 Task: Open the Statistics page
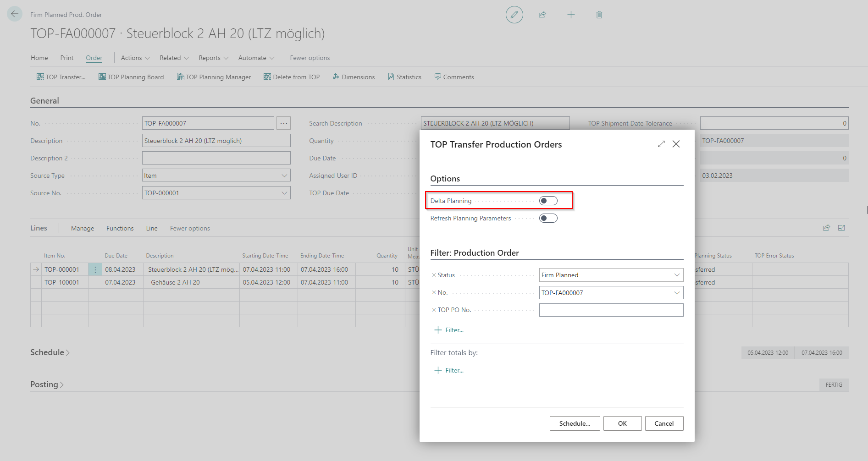click(404, 77)
